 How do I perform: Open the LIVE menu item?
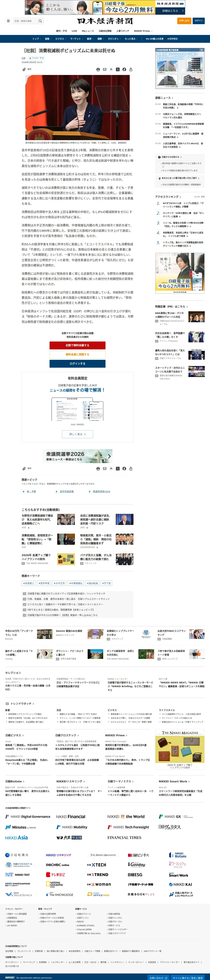point(74,31)
